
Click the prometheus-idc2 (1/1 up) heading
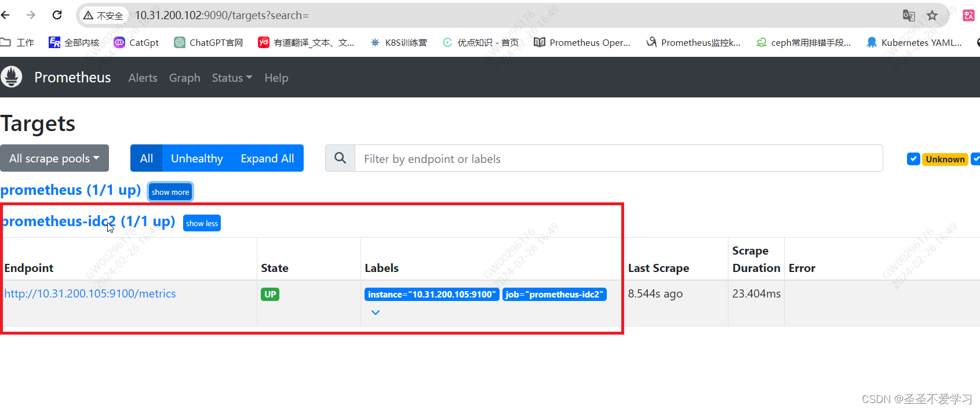88,222
